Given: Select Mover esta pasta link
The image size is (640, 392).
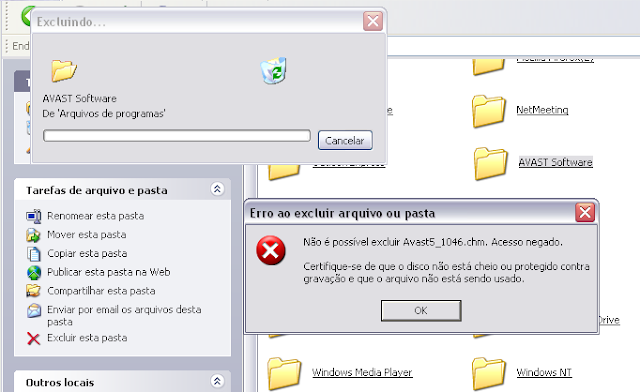Looking at the screenshot, I should 87,235.
